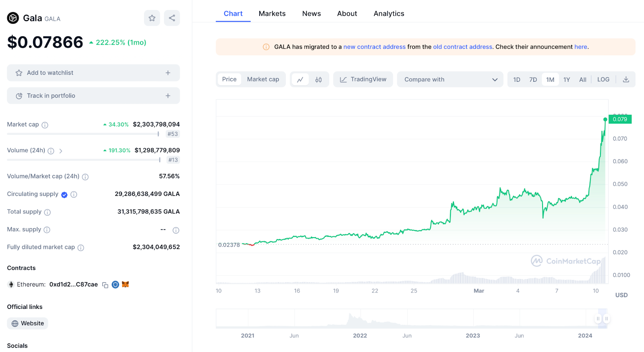Screen dimensions: 644x352
Task: Toggle Market cap chart mode
Action: pos(263,79)
